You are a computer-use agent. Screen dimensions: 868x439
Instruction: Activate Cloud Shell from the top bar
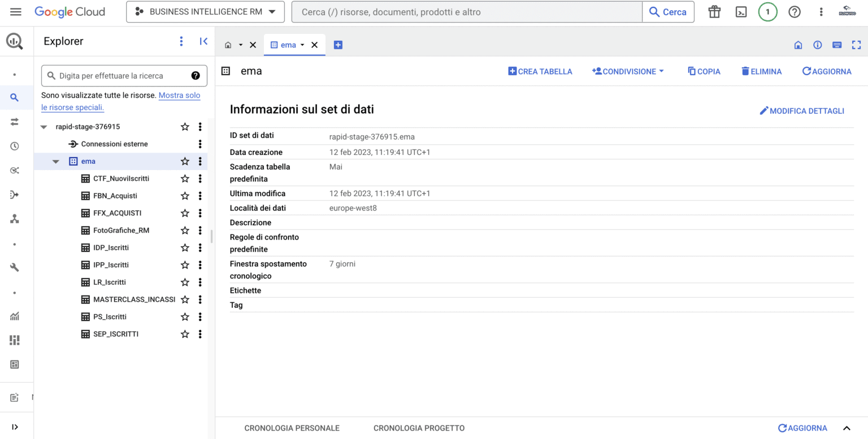(741, 11)
